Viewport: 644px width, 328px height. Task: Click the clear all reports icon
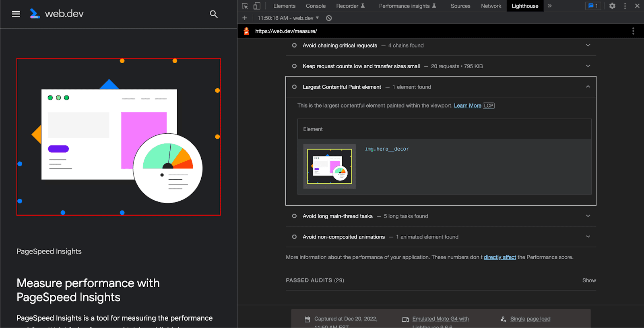(329, 18)
